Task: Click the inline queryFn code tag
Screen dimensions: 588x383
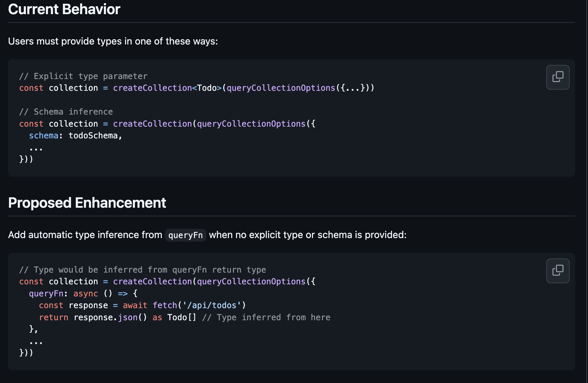Action: click(x=185, y=235)
